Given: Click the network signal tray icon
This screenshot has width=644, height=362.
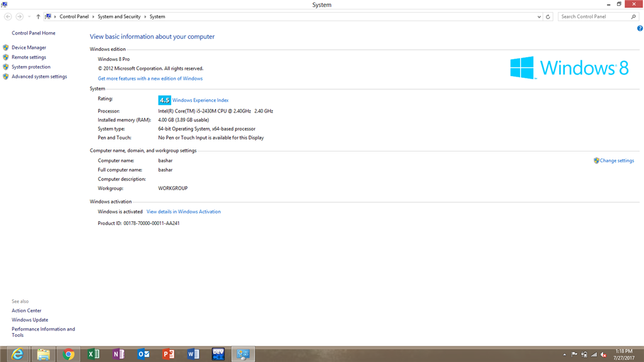Looking at the screenshot, I should tap(594, 354).
